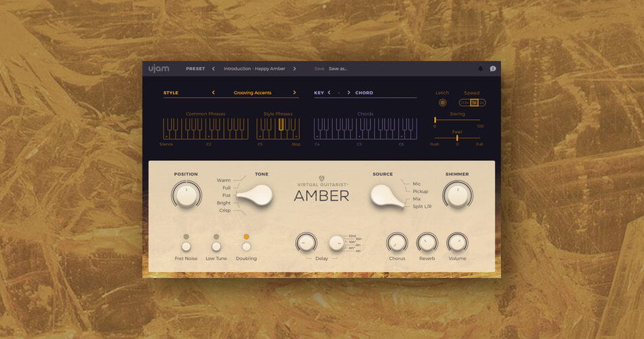Click the Swing slider track
The height and width of the screenshot is (339, 644).
458,120
